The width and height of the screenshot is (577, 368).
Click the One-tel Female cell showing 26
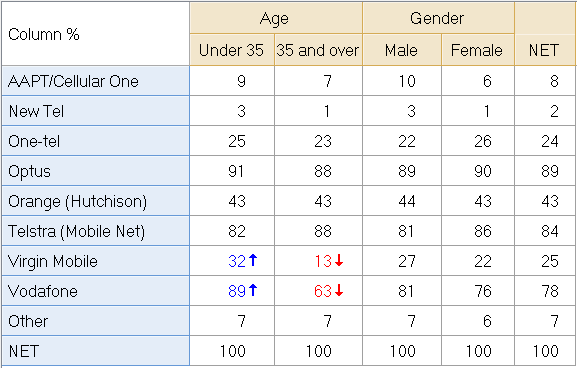point(478,141)
